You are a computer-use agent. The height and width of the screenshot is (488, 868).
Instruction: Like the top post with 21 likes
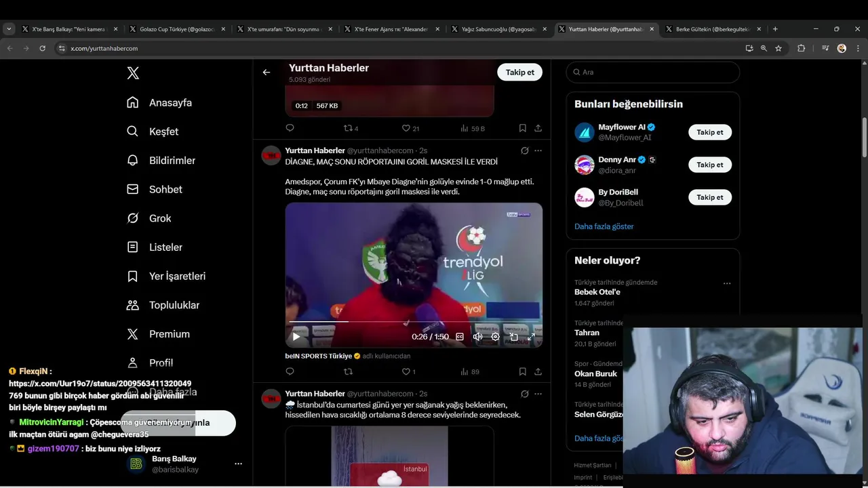[410, 128]
